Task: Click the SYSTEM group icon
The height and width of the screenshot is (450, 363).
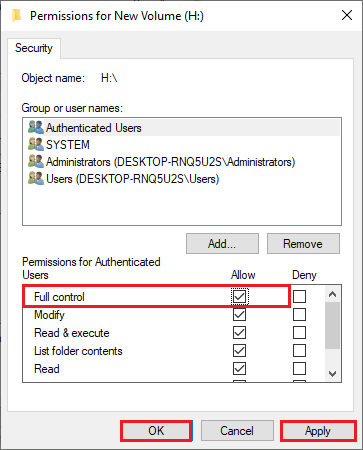Action: 36,144
